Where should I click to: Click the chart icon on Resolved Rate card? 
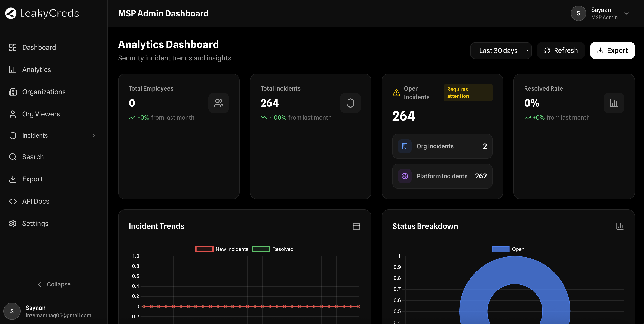tap(614, 103)
